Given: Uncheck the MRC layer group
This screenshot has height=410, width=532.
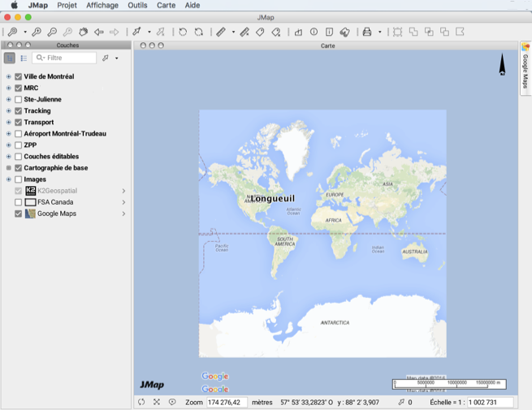Looking at the screenshot, I should pos(19,88).
